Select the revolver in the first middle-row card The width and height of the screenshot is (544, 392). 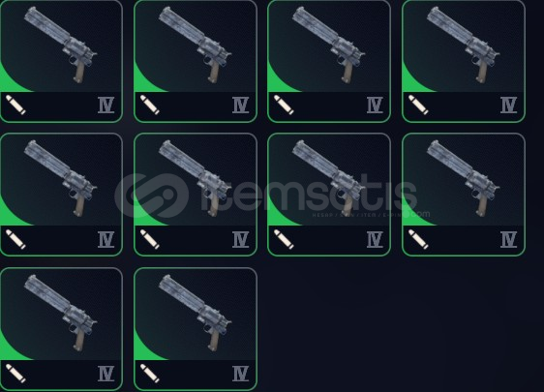pos(61,179)
